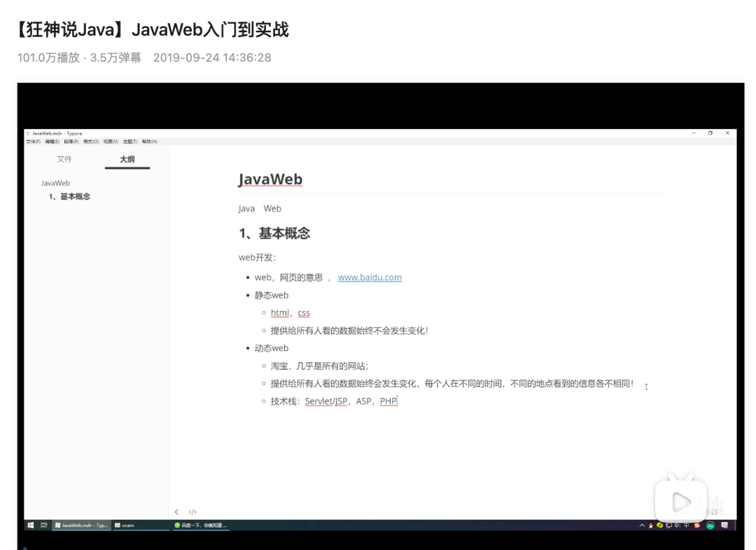Open the notification center icon
The image size is (756, 550).
pyautogui.click(x=724, y=525)
